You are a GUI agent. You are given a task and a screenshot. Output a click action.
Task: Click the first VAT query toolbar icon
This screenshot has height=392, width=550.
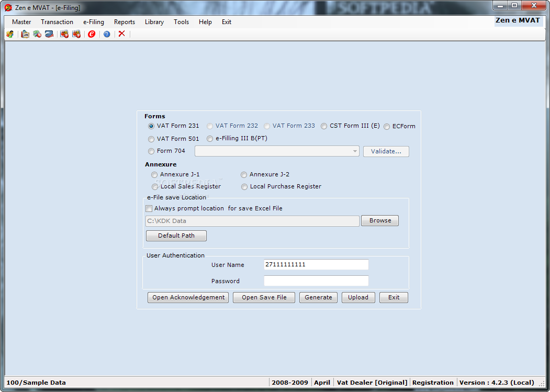point(64,34)
